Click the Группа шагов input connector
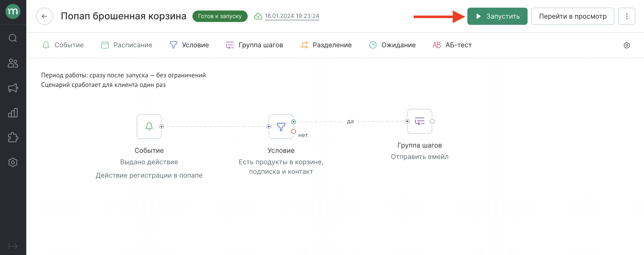Image resolution: width=644 pixels, height=255 pixels. click(407, 121)
